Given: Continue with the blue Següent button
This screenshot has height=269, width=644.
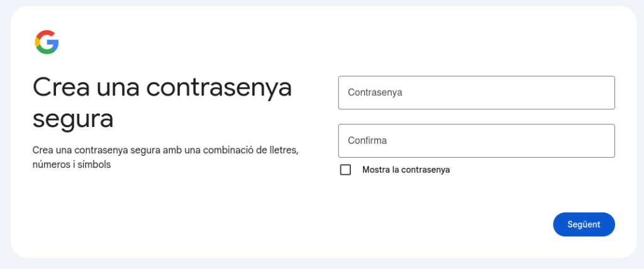Looking at the screenshot, I should point(584,224).
